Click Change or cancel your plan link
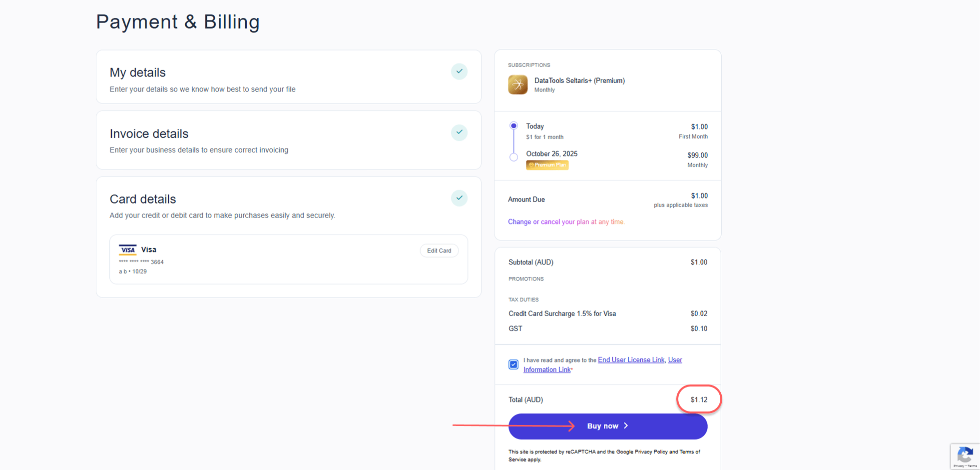This screenshot has height=470, width=980. pyautogui.click(x=566, y=222)
